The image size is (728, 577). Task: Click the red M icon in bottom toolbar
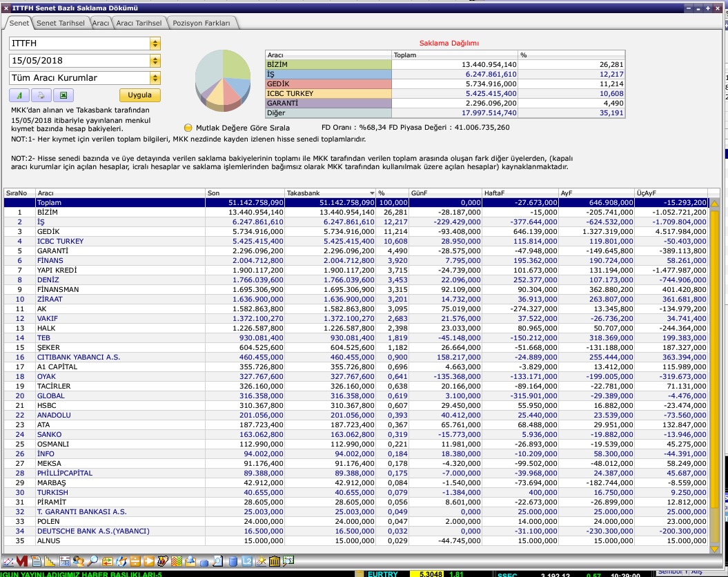22,561
